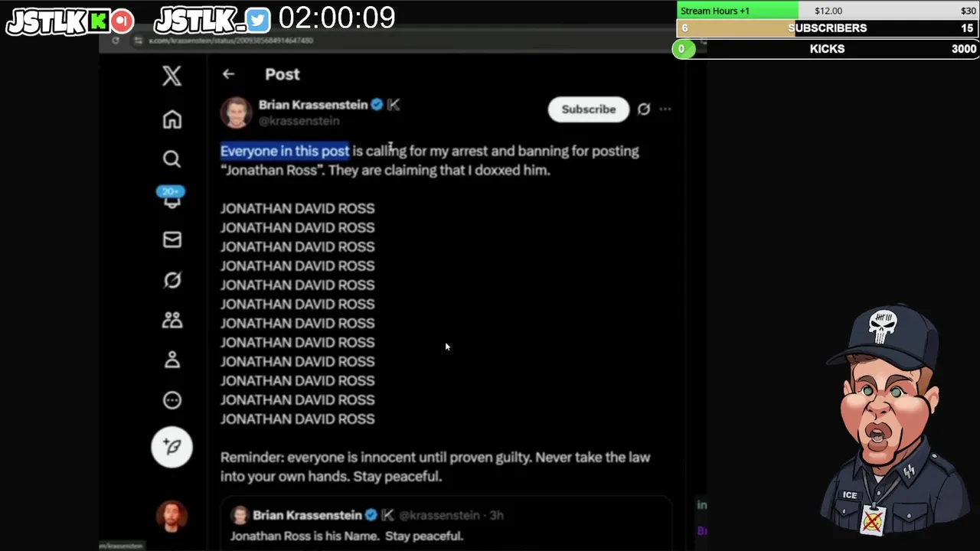Open account switcher avatar at sidebar bottom
This screenshot has height=551, width=980.
point(171,517)
